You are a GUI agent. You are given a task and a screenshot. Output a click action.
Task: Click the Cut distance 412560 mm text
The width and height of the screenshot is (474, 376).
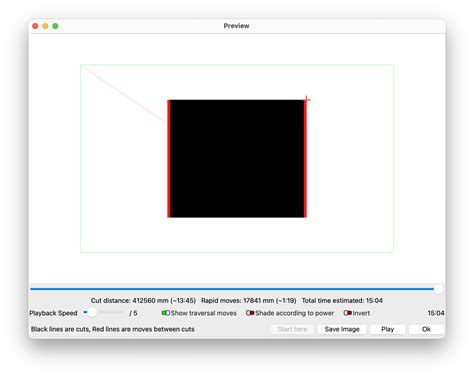[x=143, y=300]
